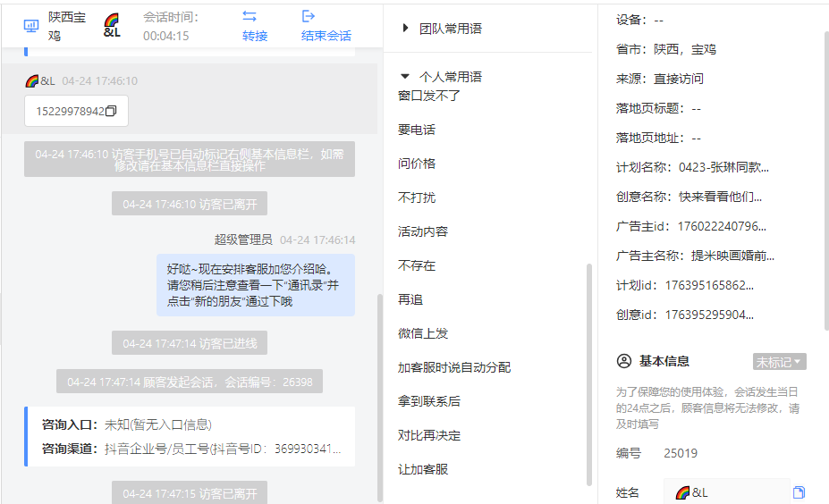
Task: Click the visitor info panel scrollbar
Action: pos(825,181)
